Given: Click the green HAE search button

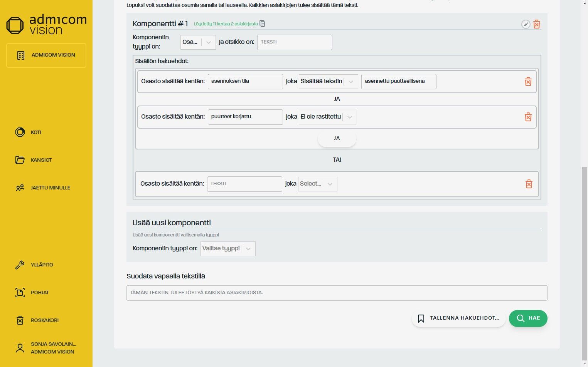Looking at the screenshot, I should (x=528, y=318).
